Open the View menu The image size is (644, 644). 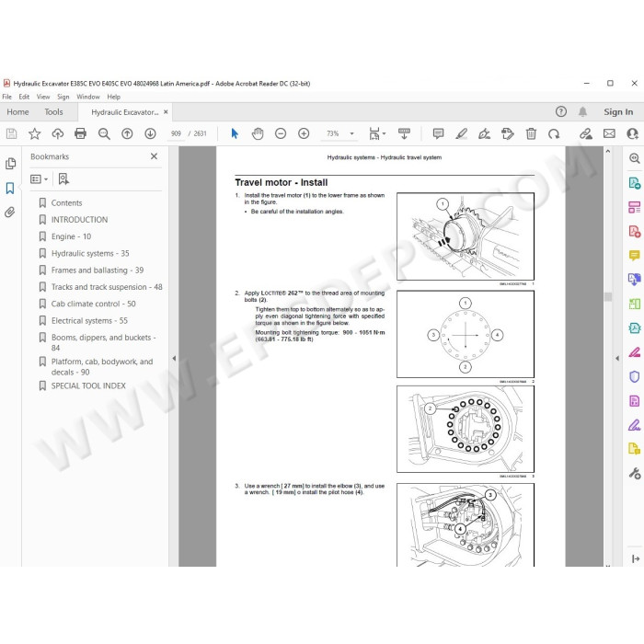43,97
